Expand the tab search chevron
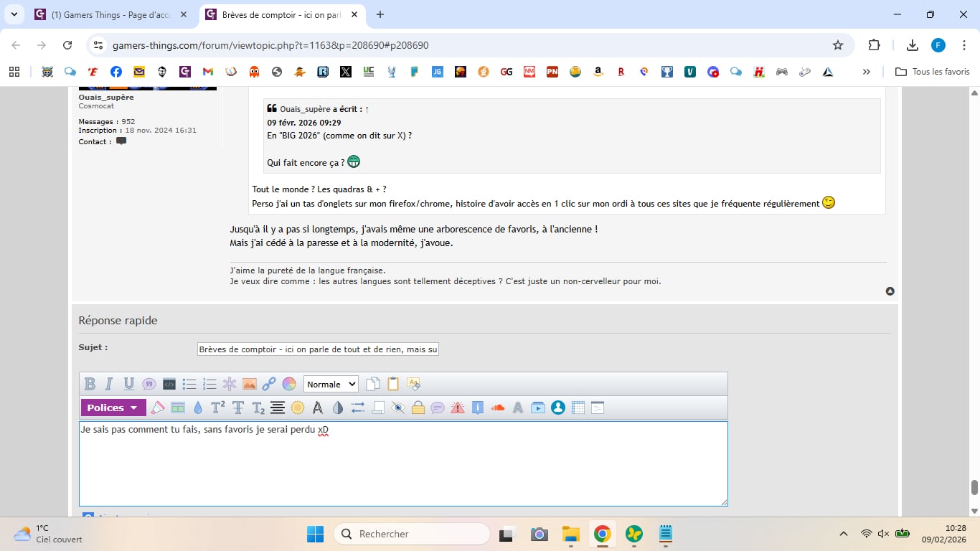 (x=14, y=14)
